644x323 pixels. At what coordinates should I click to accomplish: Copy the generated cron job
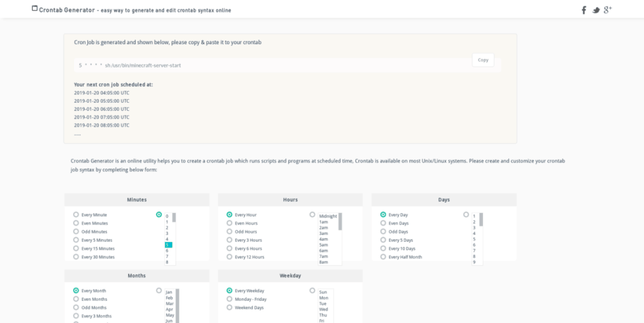[483, 60]
